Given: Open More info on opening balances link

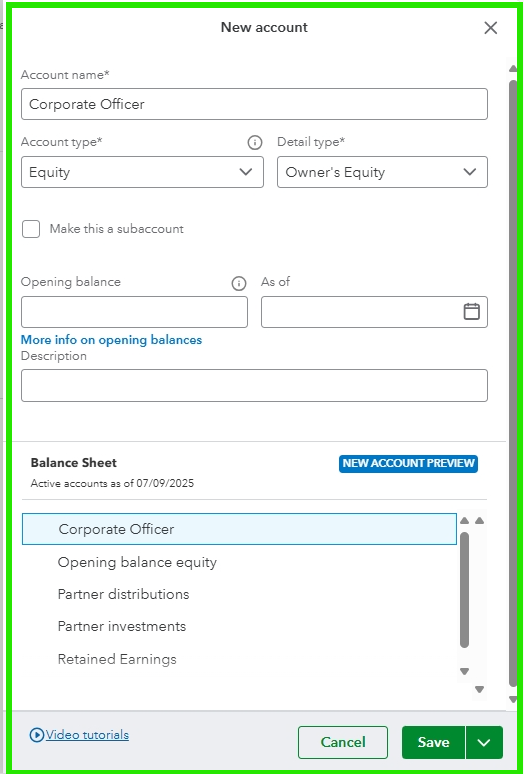Looking at the screenshot, I should (112, 340).
